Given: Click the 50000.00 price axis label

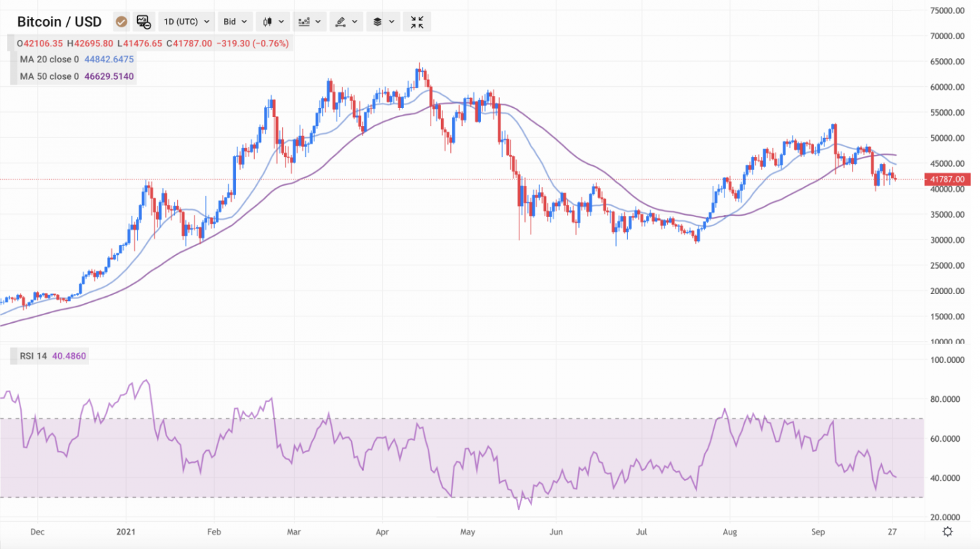Looking at the screenshot, I should (x=948, y=138).
